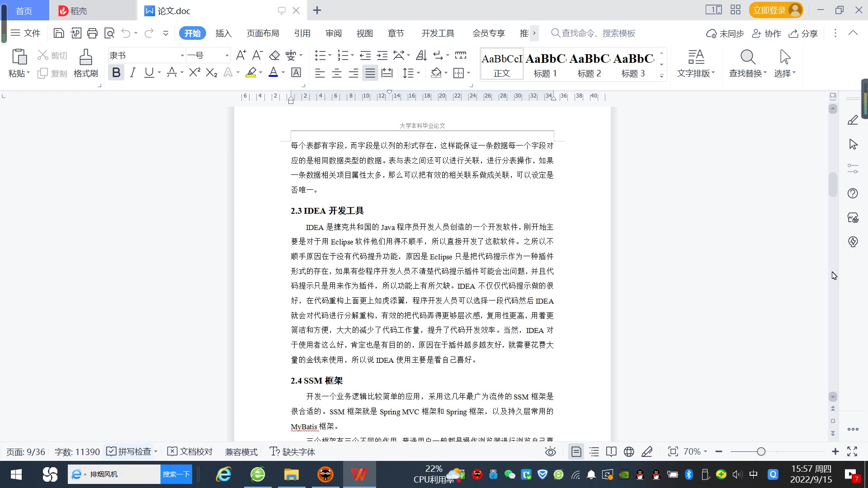Apply subscript X₂ formatting

(212, 72)
